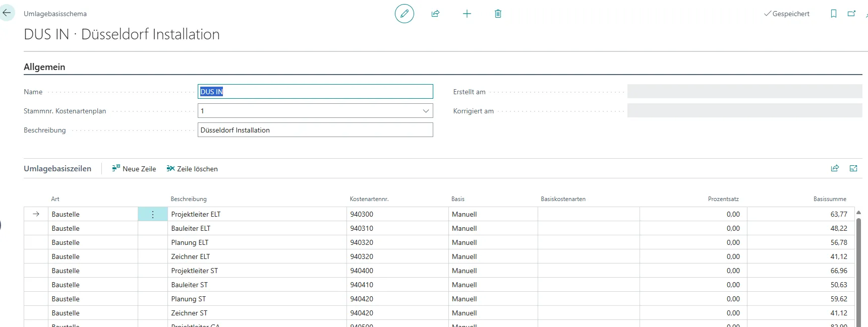Select the Basis cell for Bauleiter ELT
Viewport: 868px width, 327px height.
(493, 228)
